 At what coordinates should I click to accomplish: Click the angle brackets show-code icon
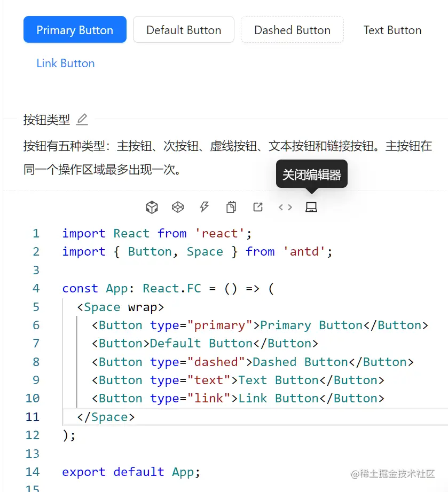285,207
